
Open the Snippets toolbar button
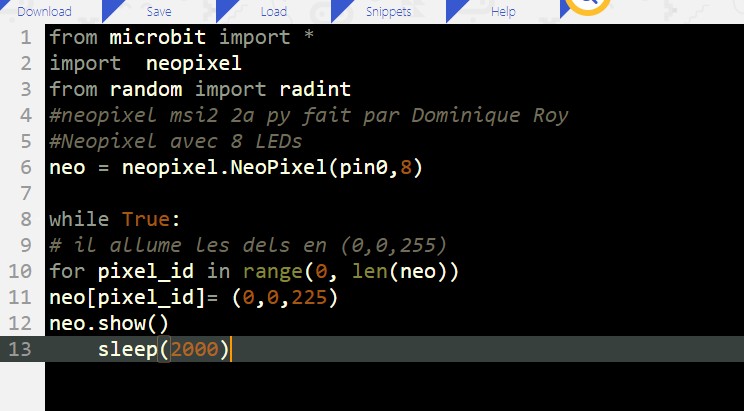pyautogui.click(x=389, y=11)
